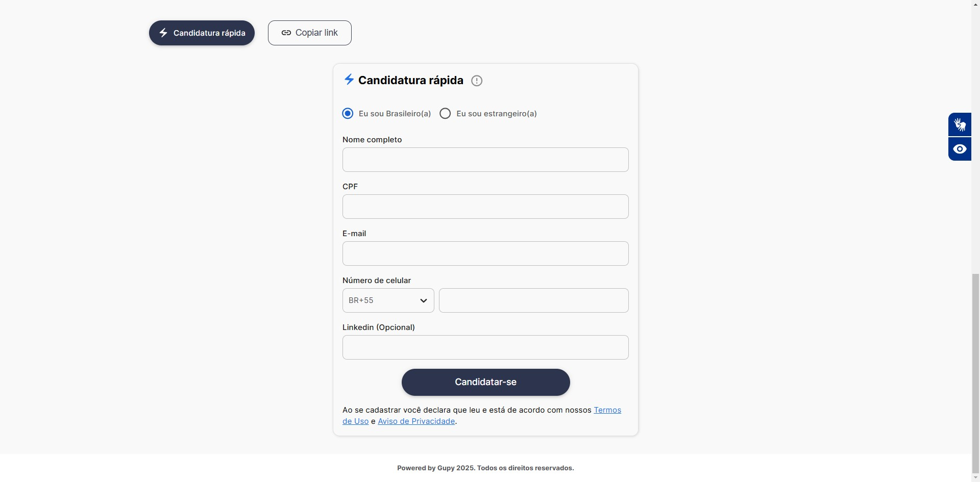
Task: Open the sign language accessibility widget
Action: [960, 124]
